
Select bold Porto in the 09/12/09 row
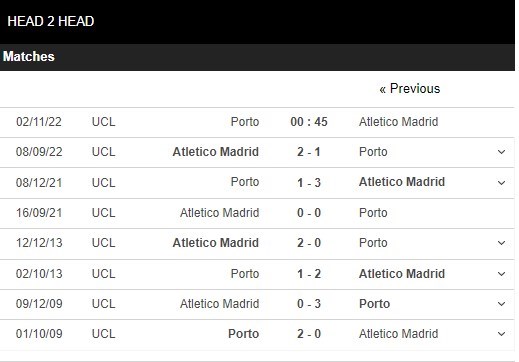click(x=374, y=304)
